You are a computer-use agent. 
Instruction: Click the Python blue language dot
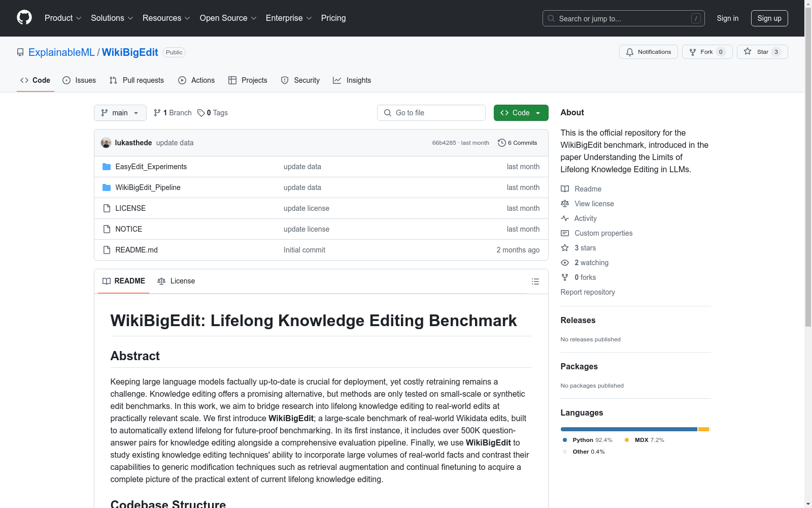(x=565, y=440)
